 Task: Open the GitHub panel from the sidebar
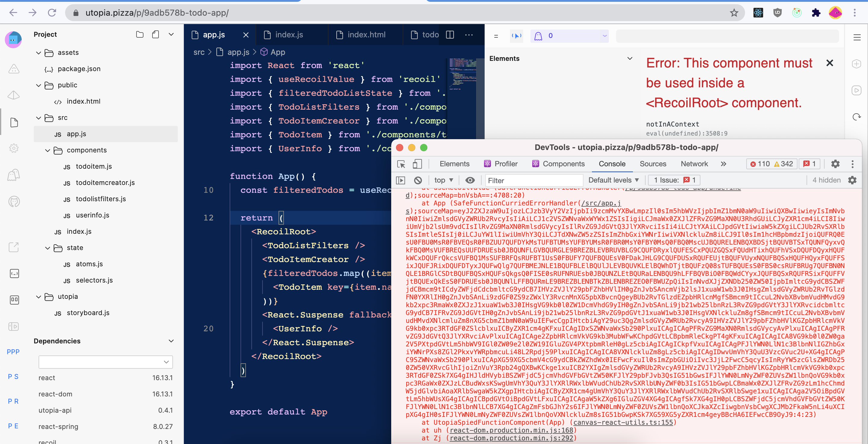[14, 202]
